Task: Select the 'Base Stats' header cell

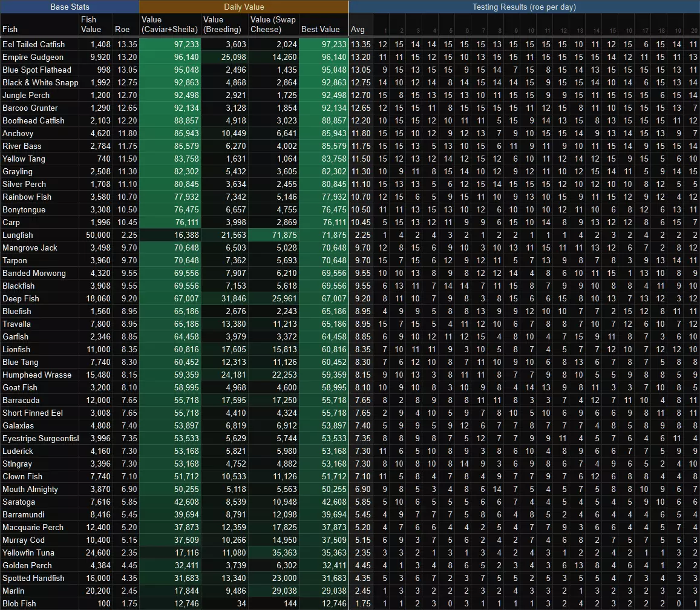Action: point(70,7)
